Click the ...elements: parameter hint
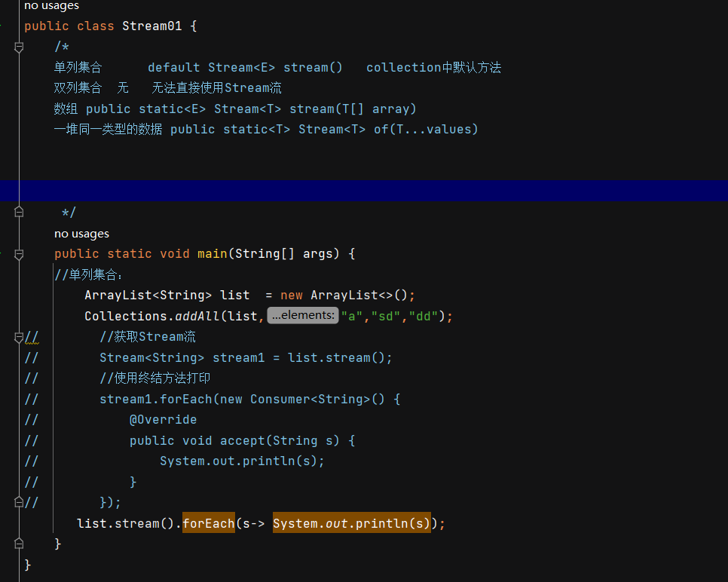This screenshot has width=728, height=582. click(302, 315)
